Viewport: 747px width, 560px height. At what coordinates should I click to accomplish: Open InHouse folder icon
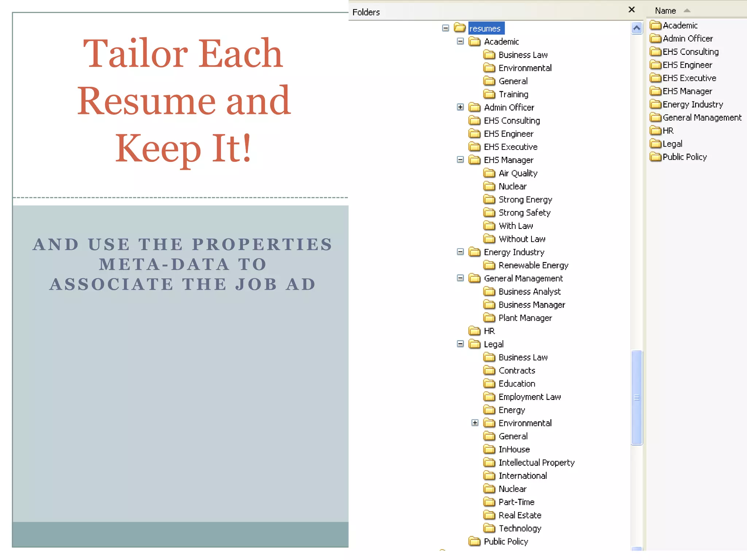[x=489, y=449]
